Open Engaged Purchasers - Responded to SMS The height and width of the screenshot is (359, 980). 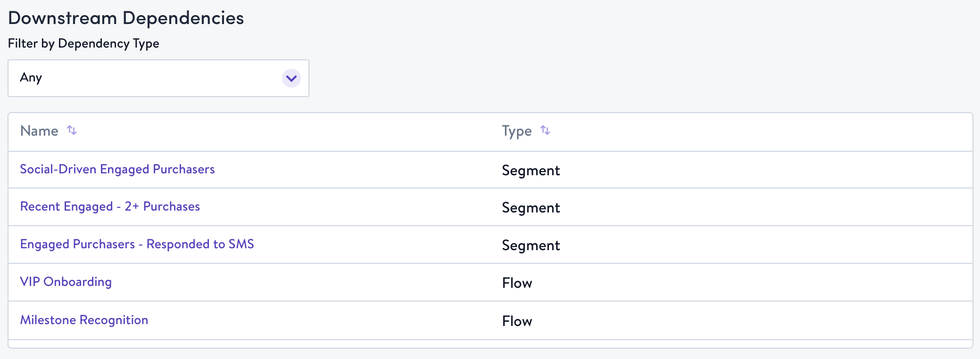coord(137,245)
